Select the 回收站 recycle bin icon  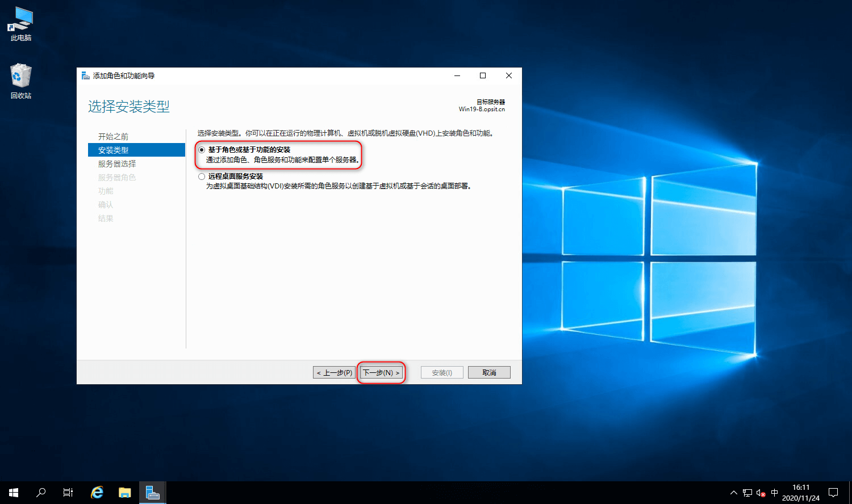pos(21,81)
